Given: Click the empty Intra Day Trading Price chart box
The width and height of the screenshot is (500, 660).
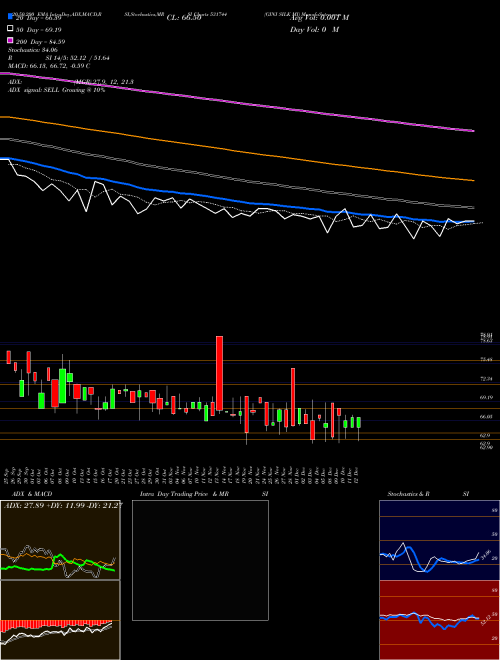Looking at the screenshot, I should click(x=200, y=560).
